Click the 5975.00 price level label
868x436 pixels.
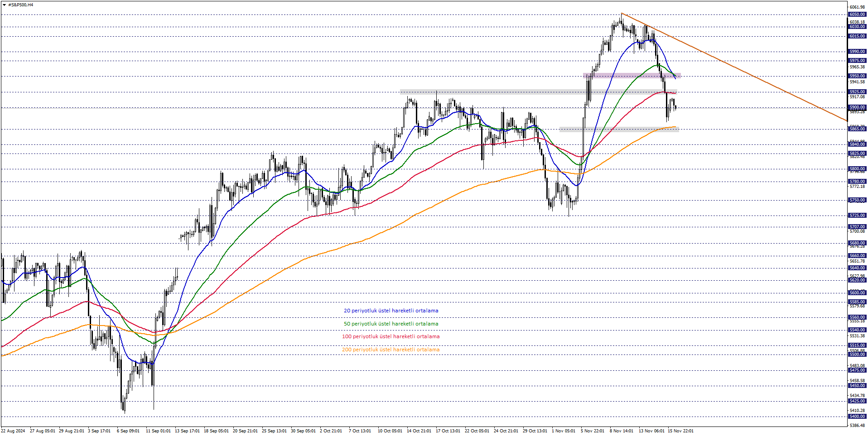[857, 61]
